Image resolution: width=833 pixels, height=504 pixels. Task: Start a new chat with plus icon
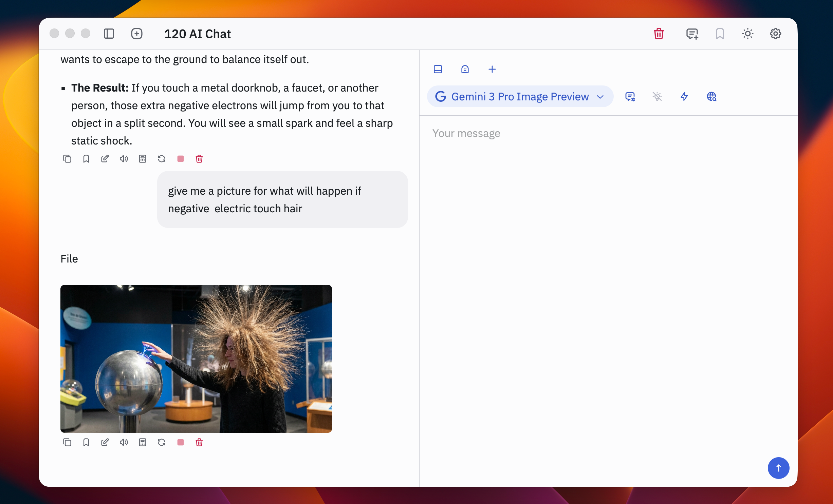(136, 34)
